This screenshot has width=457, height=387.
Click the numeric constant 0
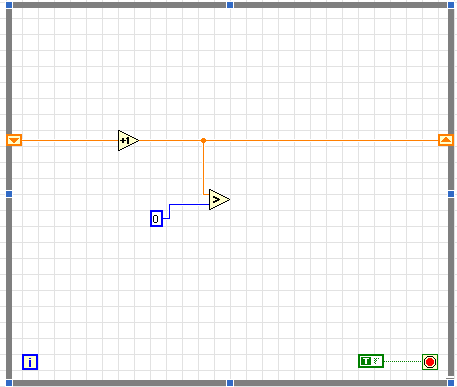(x=156, y=219)
